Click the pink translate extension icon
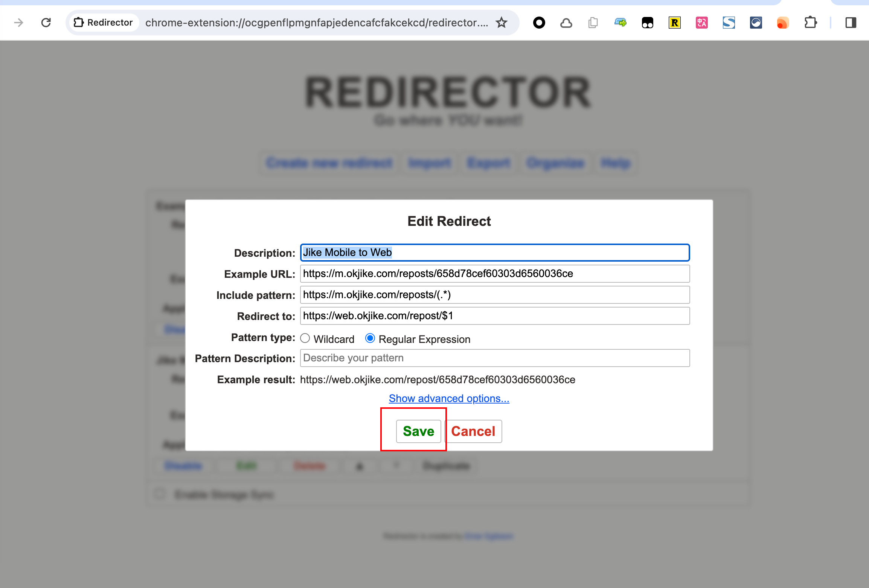The image size is (869, 588). coord(701,23)
